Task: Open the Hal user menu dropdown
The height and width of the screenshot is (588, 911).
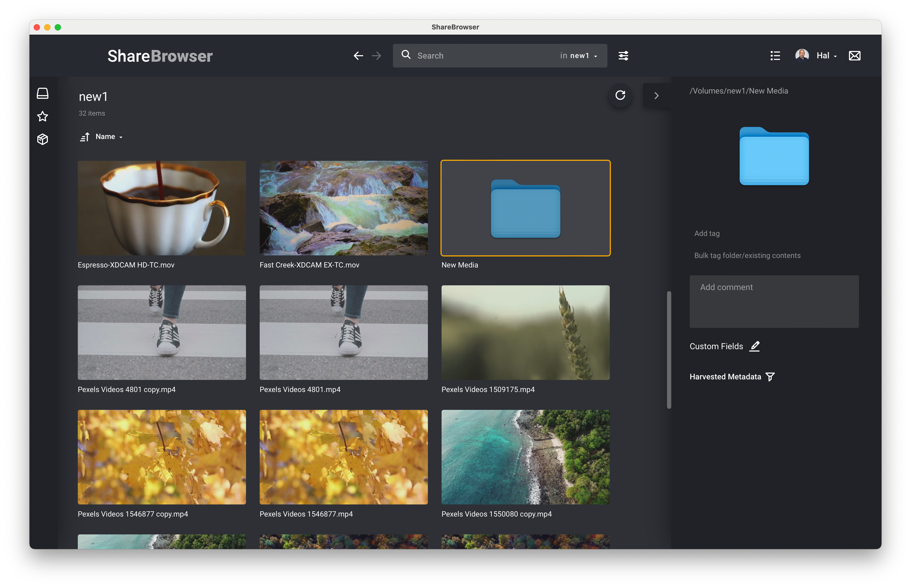Action: 827,56
